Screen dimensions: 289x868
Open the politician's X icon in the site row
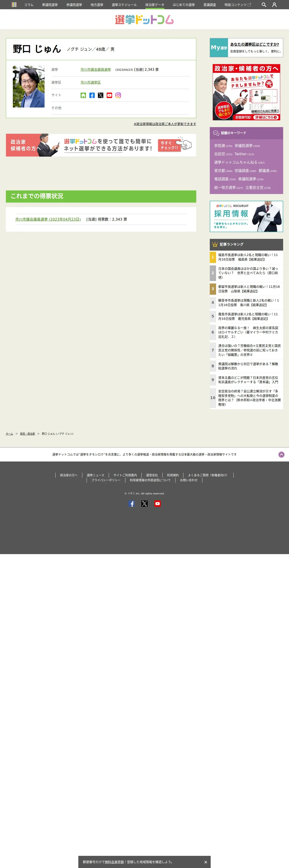point(101,95)
